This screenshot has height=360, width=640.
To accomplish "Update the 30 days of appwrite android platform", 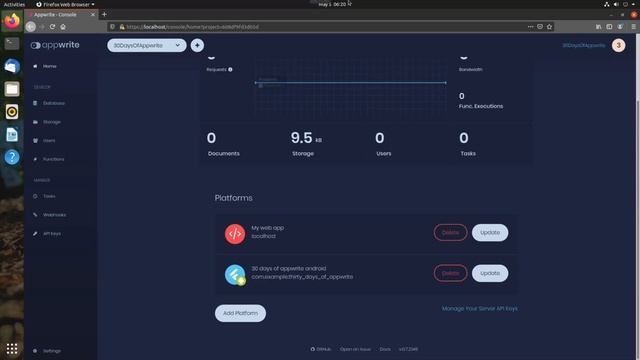I will tap(490, 273).
